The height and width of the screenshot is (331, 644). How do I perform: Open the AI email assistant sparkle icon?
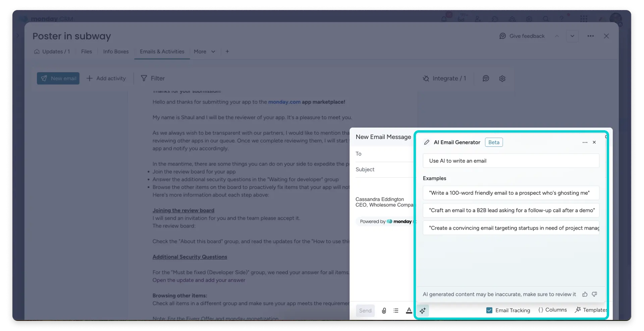pyautogui.click(x=423, y=311)
